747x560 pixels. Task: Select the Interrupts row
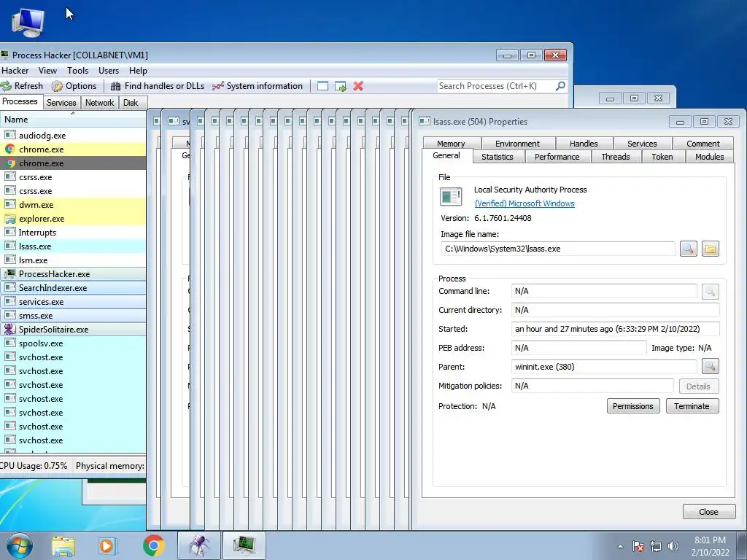(x=73, y=233)
